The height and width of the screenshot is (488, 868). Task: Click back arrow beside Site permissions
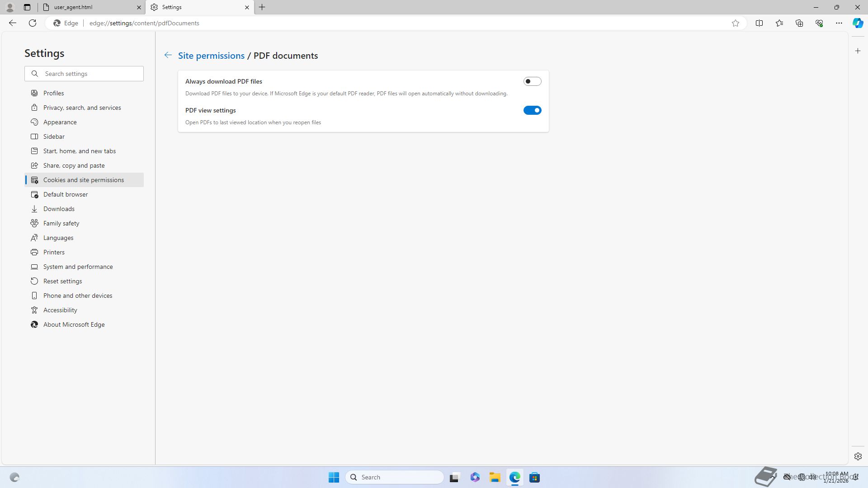[x=168, y=55]
